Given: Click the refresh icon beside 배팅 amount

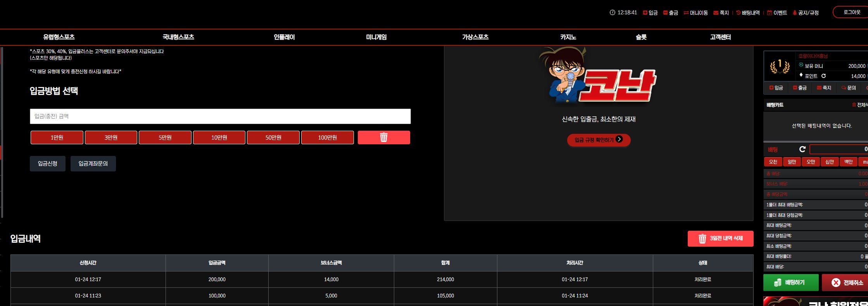Looking at the screenshot, I should pyautogui.click(x=802, y=149).
